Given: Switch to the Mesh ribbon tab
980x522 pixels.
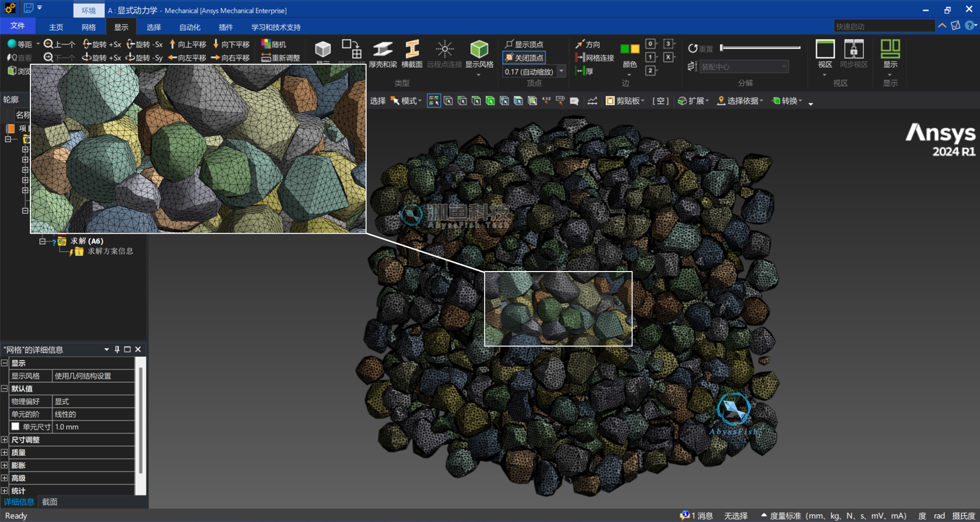Looking at the screenshot, I should tap(89, 27).
